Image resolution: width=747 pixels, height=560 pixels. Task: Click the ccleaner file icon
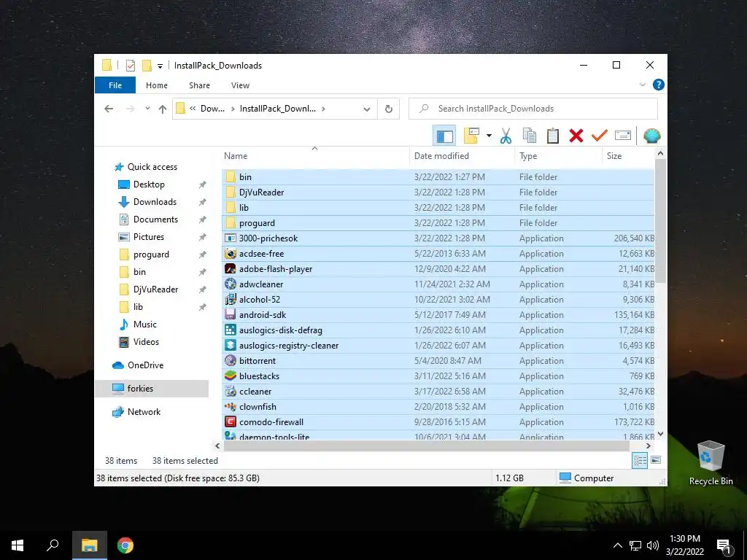click(x=231, y=392)
